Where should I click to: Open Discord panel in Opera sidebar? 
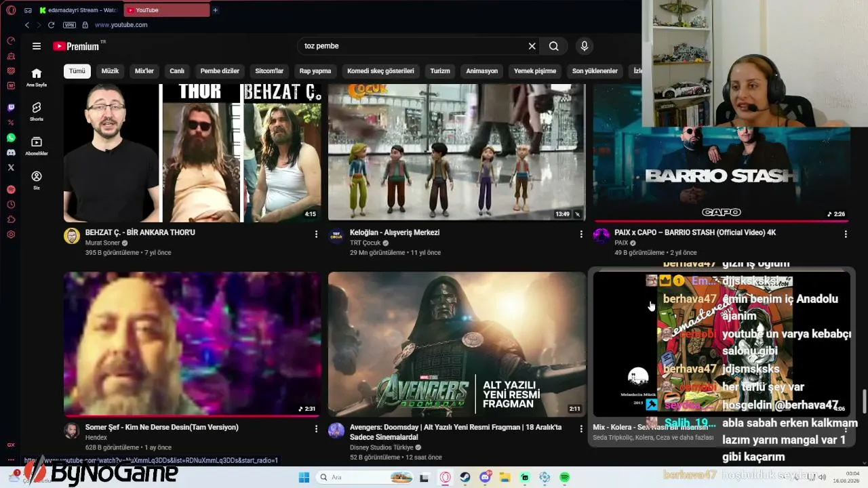point(11,152)
